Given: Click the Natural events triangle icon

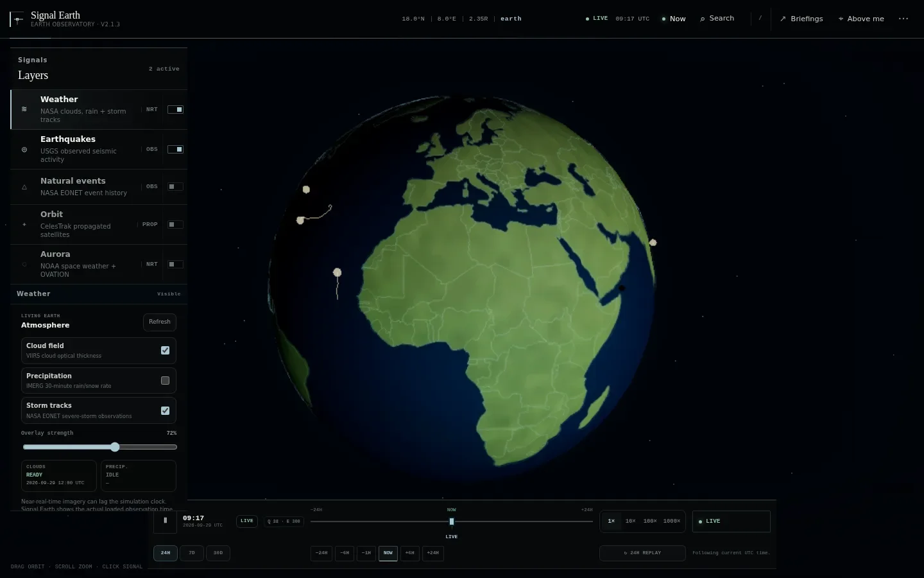Looking at the screenshot, I should click(24, 187).
